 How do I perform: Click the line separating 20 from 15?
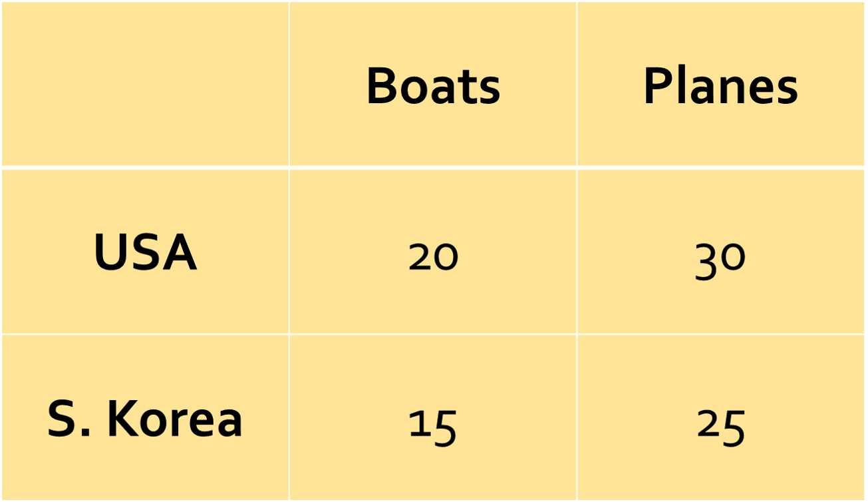[x=433, y=334]
